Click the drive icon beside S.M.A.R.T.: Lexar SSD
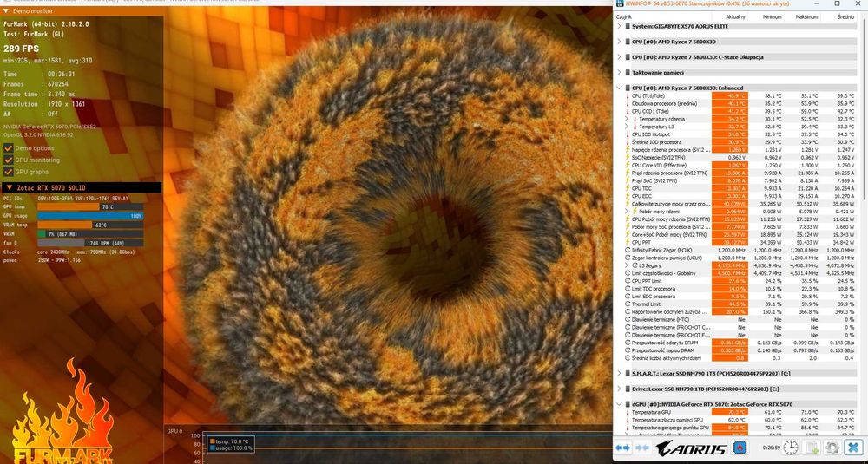 [628, 373]
